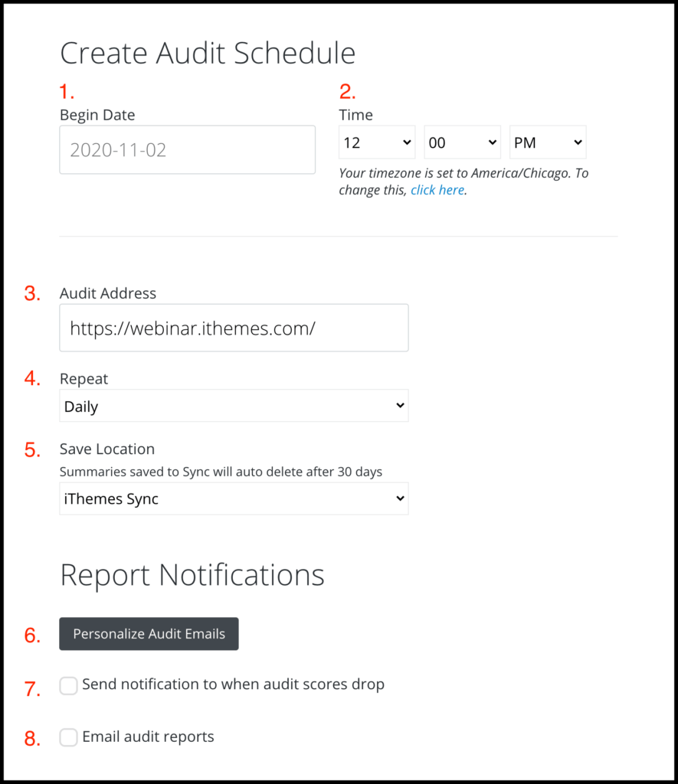Click the Audit Address input field
Screen dimensions: 678x784
234,328
